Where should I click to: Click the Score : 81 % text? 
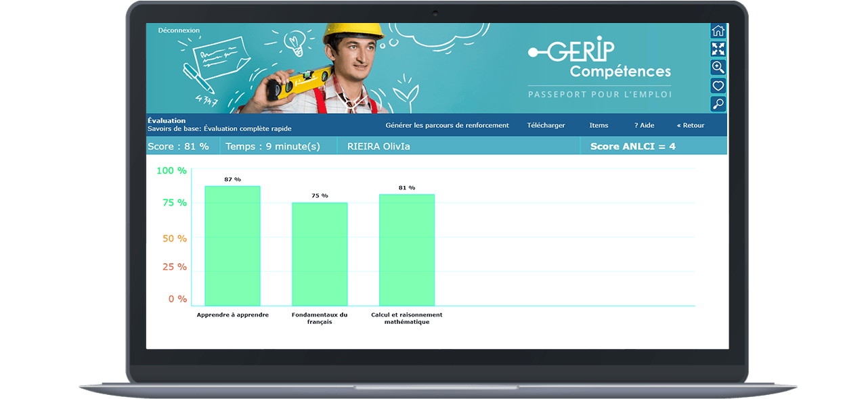click(x=178, y=146)
